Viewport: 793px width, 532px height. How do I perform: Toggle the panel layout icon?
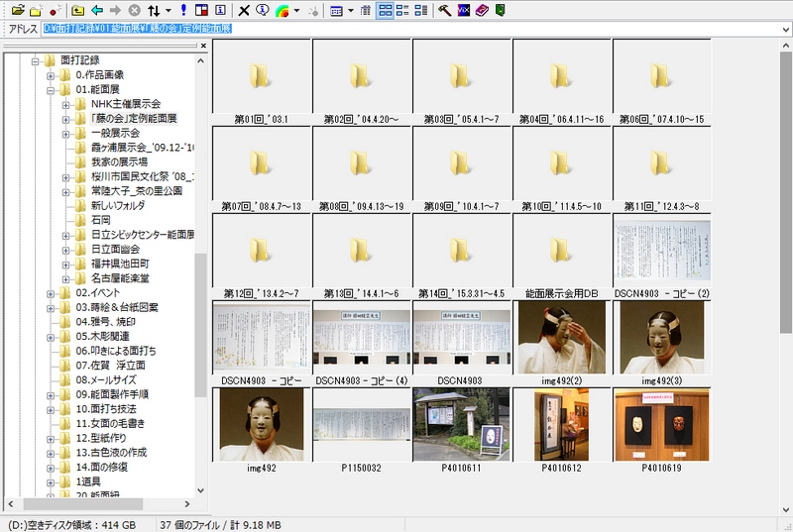[x=201, y=10]
